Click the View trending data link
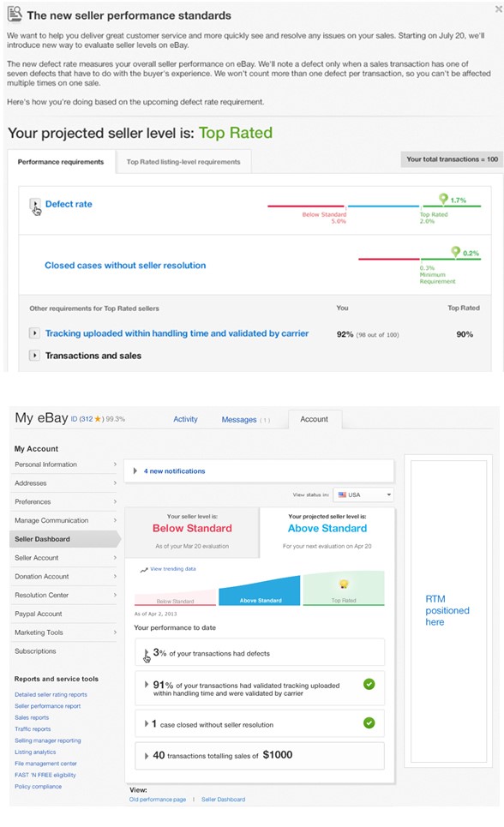 173,569
